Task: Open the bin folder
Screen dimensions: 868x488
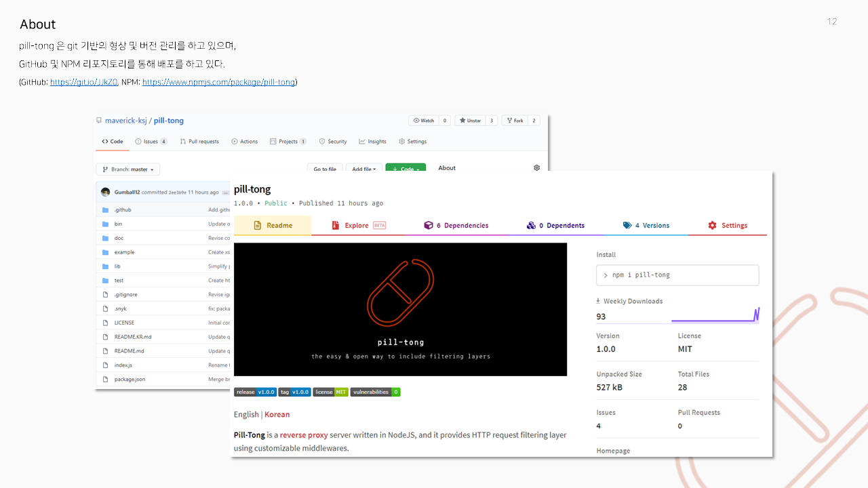Action: 118,224
